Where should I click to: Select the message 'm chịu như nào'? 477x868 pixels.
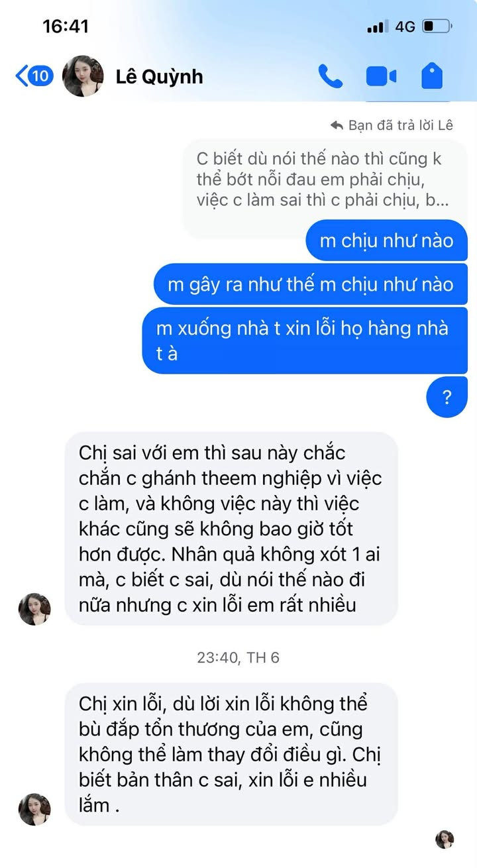click(x=387, y=241)
